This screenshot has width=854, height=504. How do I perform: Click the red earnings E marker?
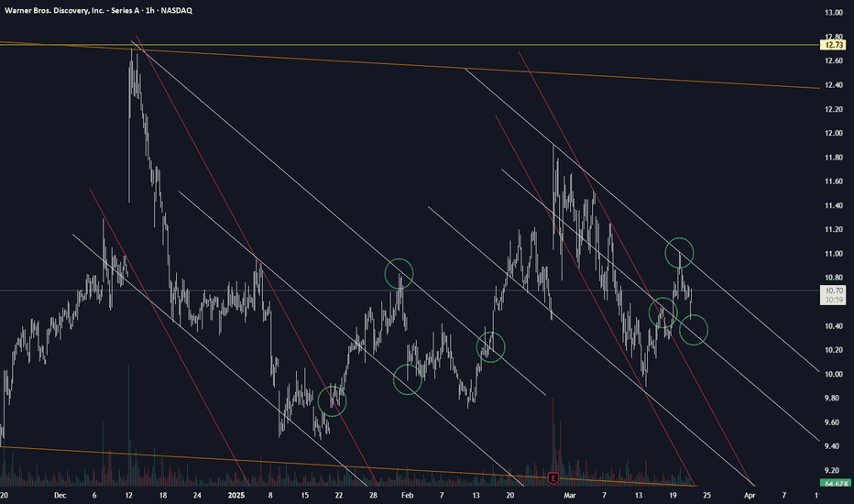553,479
